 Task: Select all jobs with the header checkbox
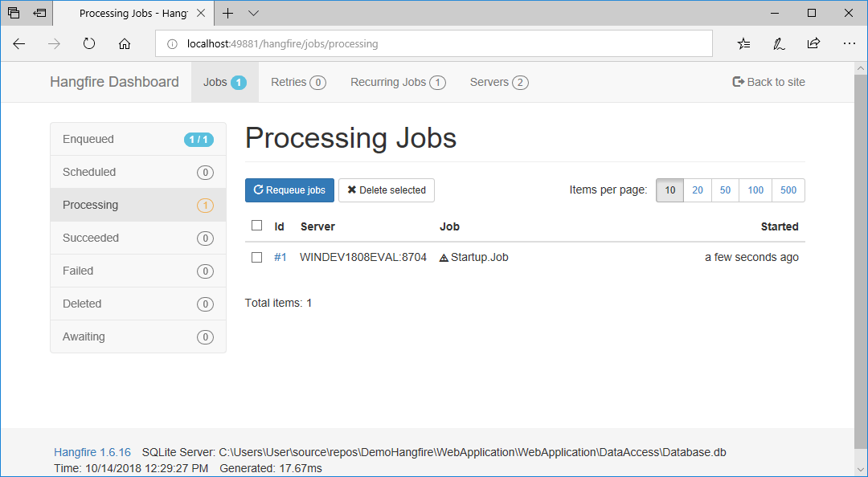coord(257,225)
